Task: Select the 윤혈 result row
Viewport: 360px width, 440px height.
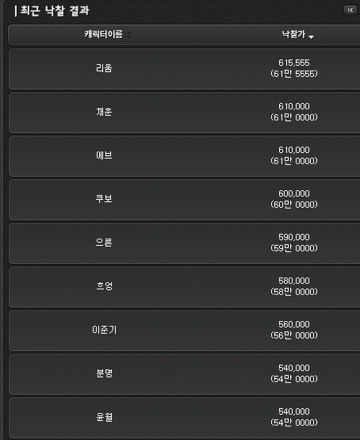Action: coord(184,418)
